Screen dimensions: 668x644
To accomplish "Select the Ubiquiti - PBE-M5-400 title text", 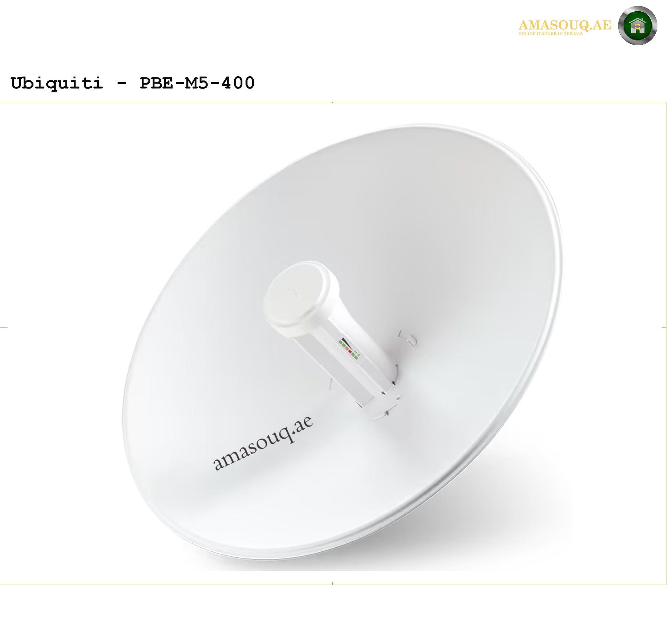I will coord(133,83).
